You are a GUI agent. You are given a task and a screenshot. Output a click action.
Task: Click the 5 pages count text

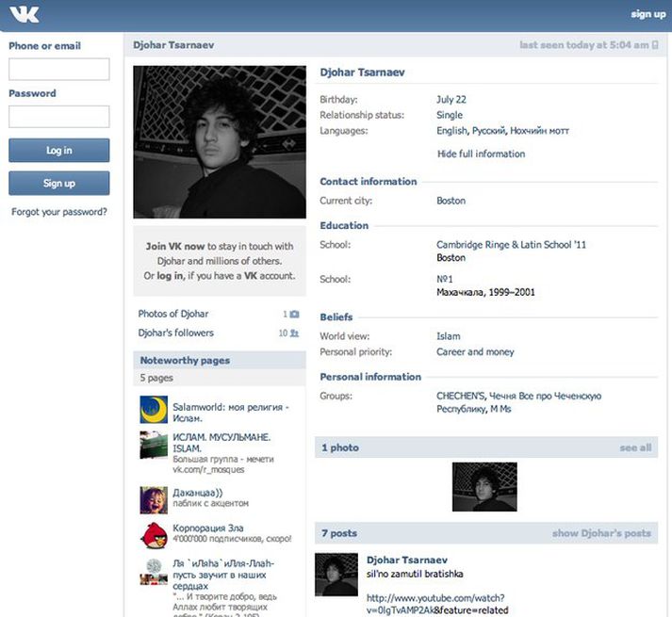[x=156, y=378]
